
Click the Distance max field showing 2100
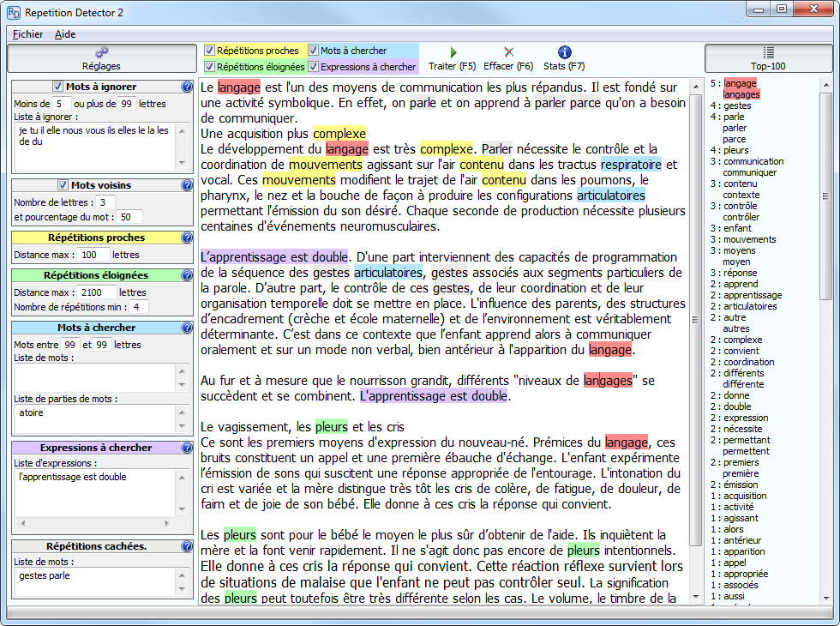click(98, 292)
